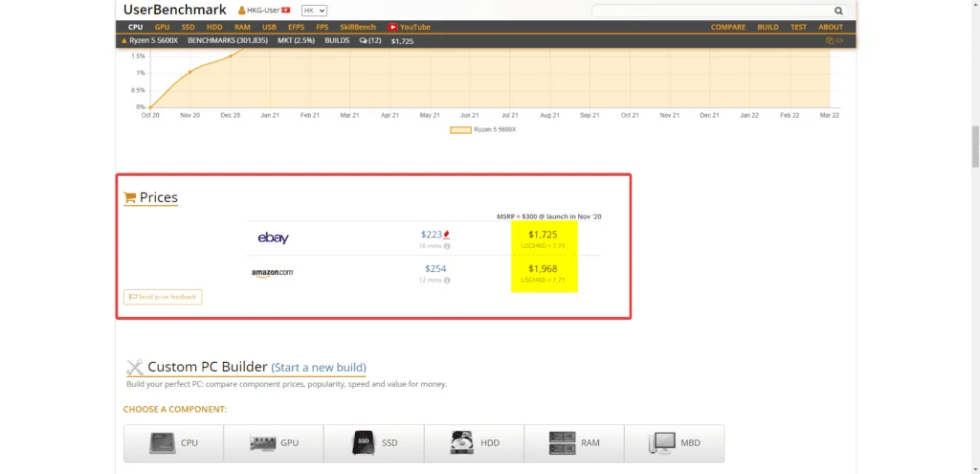Choose the GPU component button
980x474 pixels.
pos(274,442)
